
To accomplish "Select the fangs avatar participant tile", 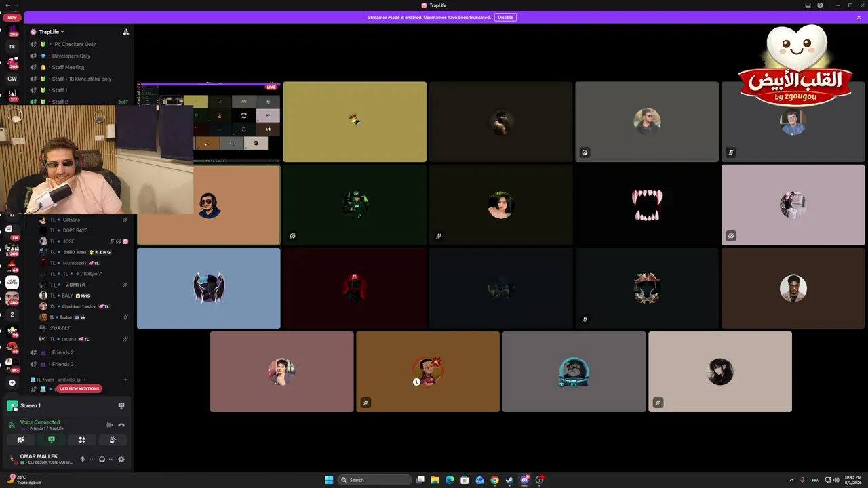I will click(647, 205).
